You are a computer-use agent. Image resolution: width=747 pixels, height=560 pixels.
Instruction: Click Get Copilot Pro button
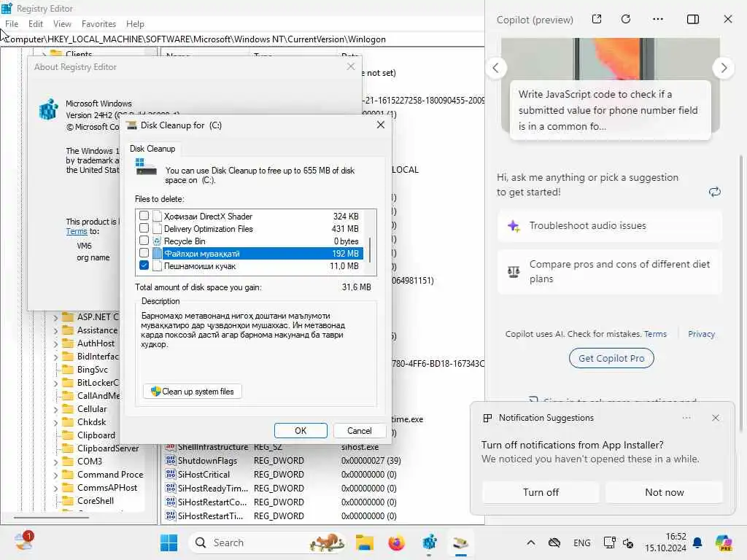[x=611, y=358]
